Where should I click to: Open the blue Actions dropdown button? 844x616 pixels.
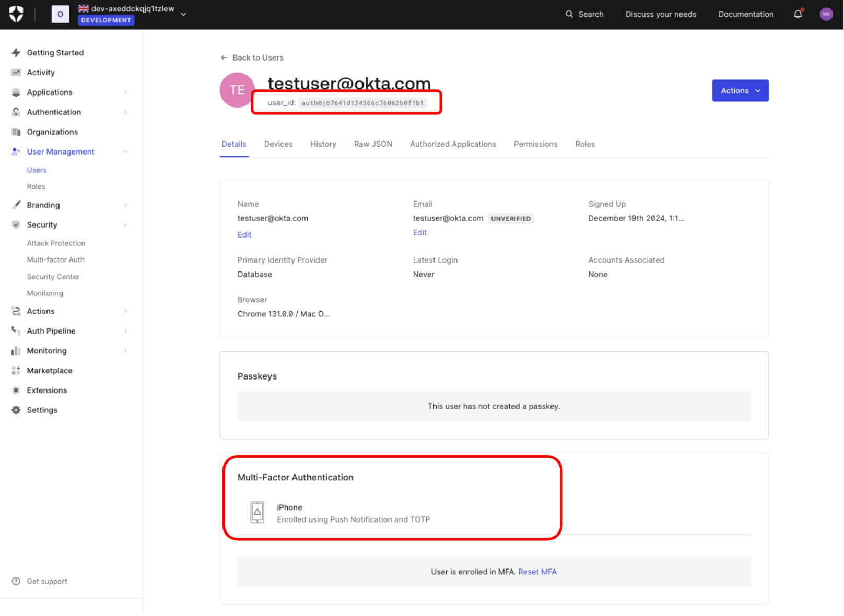click(x=740, y=91)
